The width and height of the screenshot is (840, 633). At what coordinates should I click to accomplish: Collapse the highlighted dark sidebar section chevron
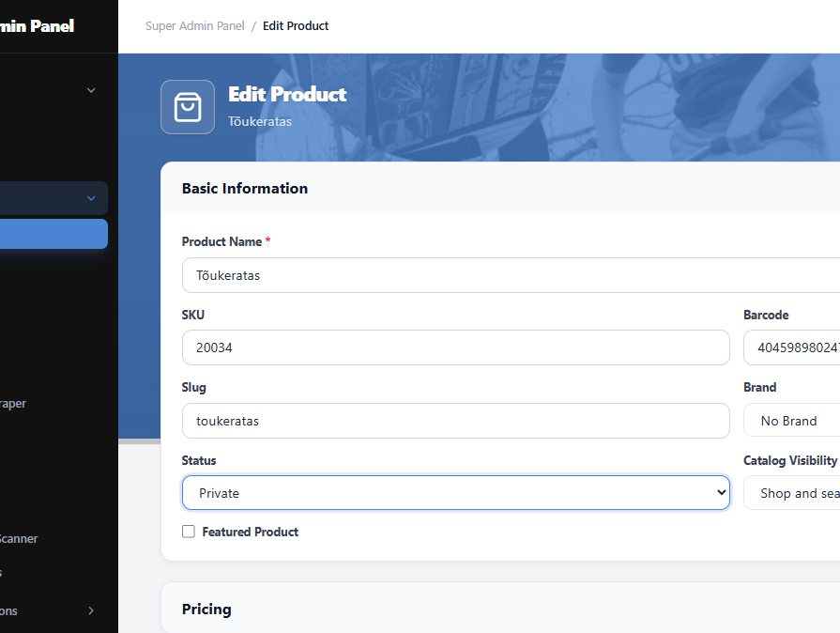tap(91, 198)
